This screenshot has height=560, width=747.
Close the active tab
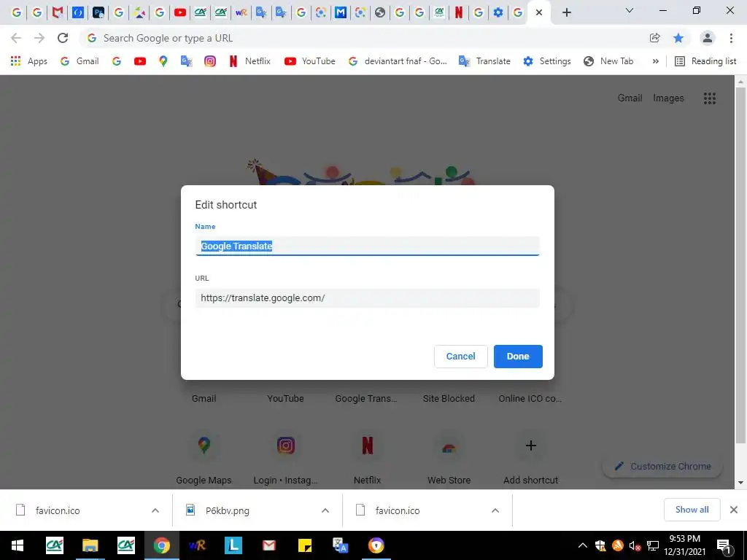(x=539, y=13)
